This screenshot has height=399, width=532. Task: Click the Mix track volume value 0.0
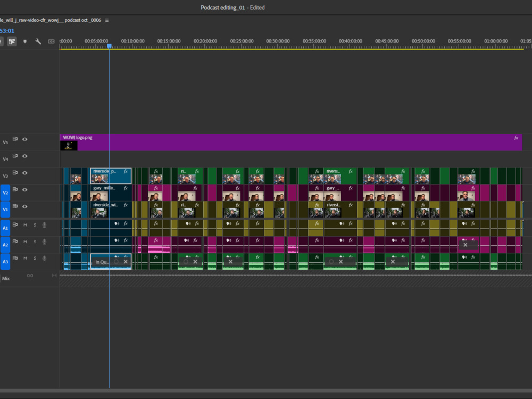coord(30,276)
